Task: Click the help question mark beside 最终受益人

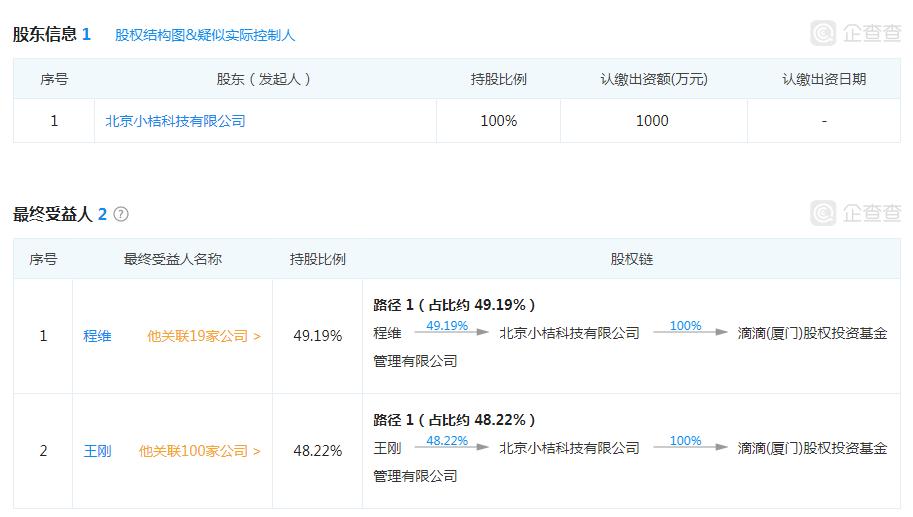Action: point(122,214)
